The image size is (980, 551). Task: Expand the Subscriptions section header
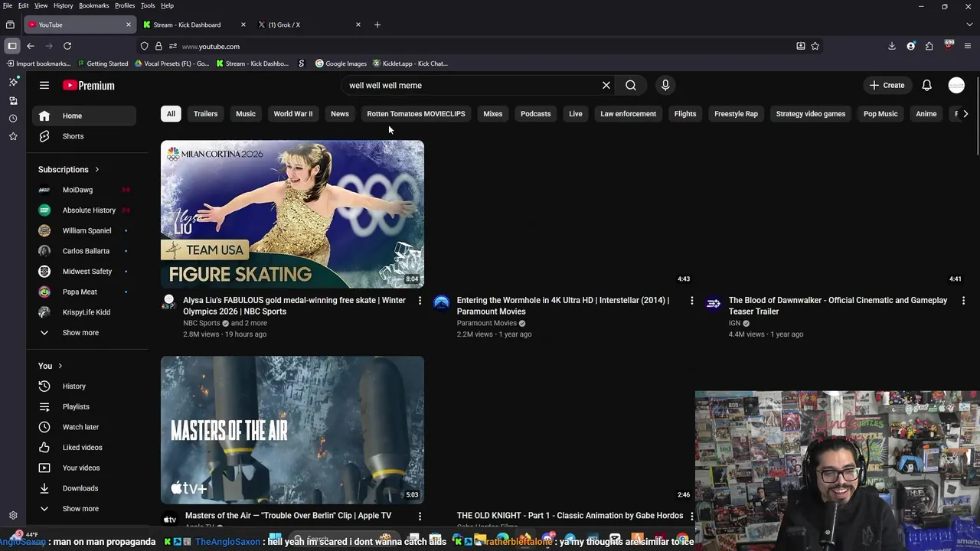(x=69, y=170)
